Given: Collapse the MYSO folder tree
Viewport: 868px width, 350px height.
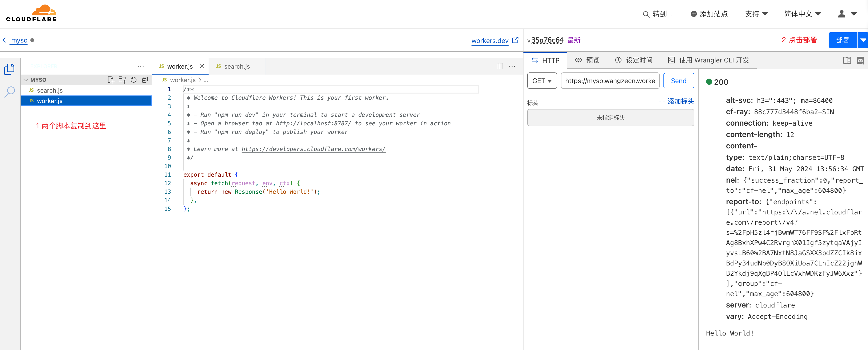Looking at the screenshot, I should (26, 80).
